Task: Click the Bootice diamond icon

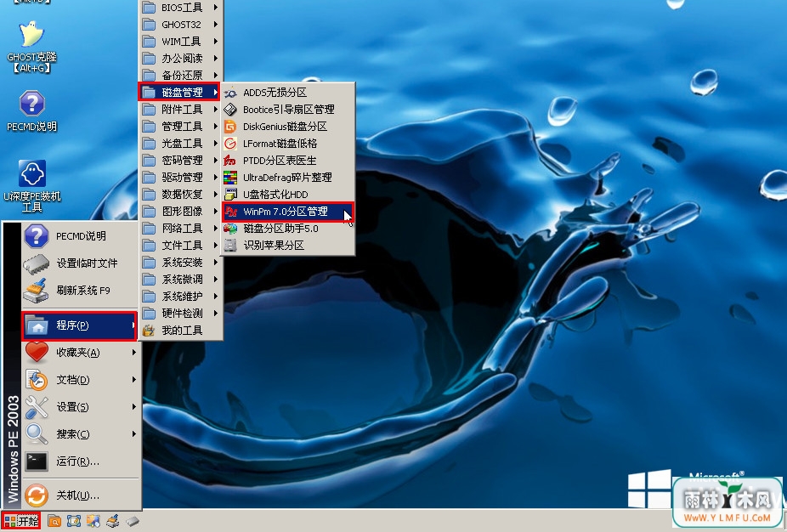Action: (x=230, y=110)
